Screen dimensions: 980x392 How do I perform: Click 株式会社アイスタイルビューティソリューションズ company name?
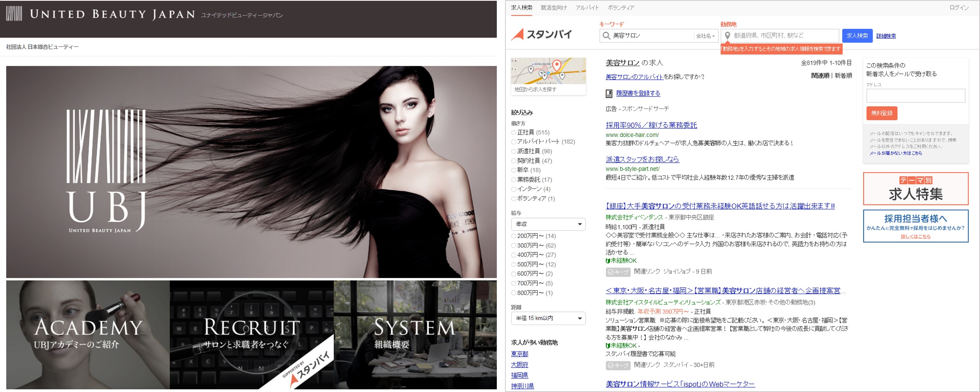[663, 302]
